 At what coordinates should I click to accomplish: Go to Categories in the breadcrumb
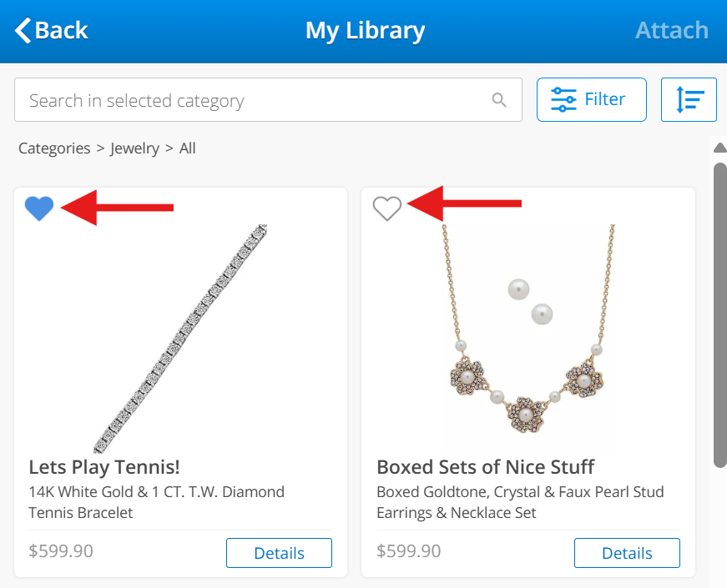pyautogui.click(x=54, y=148)
